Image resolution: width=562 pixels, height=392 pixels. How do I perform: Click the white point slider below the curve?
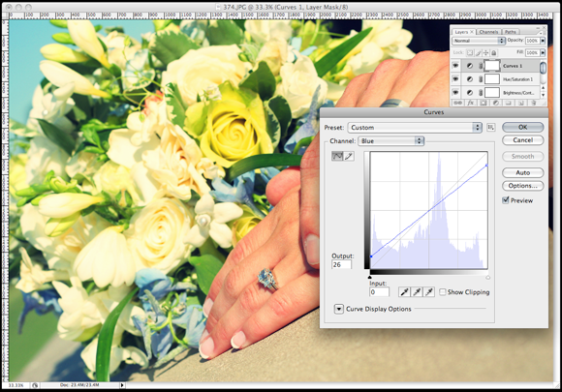(x=487, y=278)
